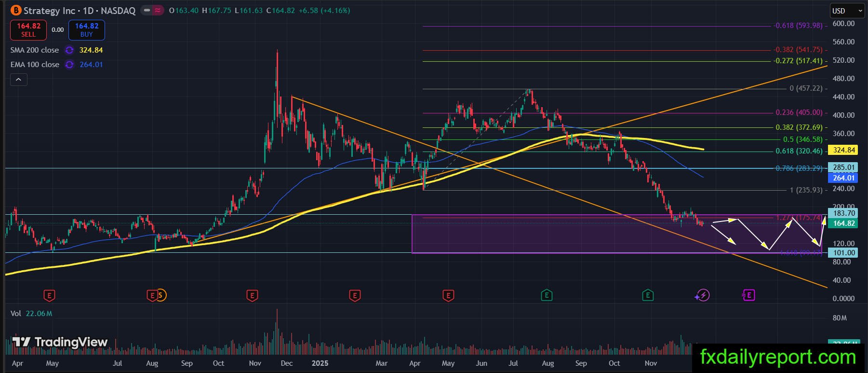This screenshot has width=868, height=373.
Task: Click the 164.82 BUY button
Action: tap(87, 30)
